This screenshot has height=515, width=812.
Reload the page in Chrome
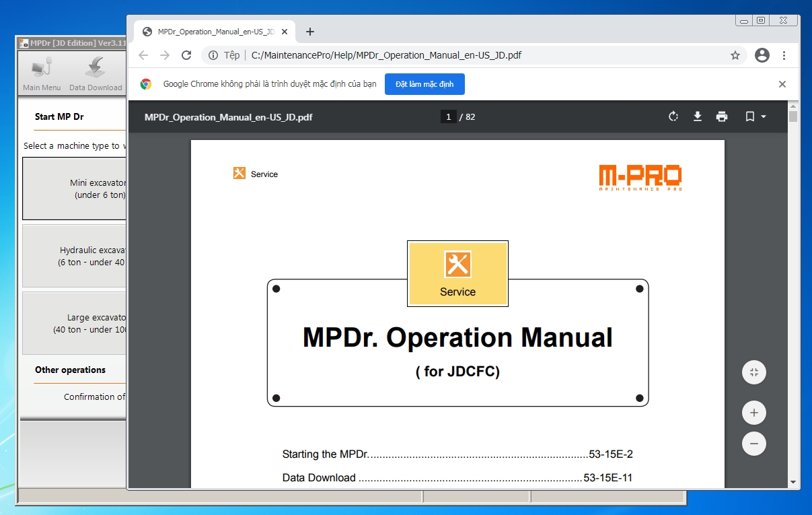coord(186,55)
